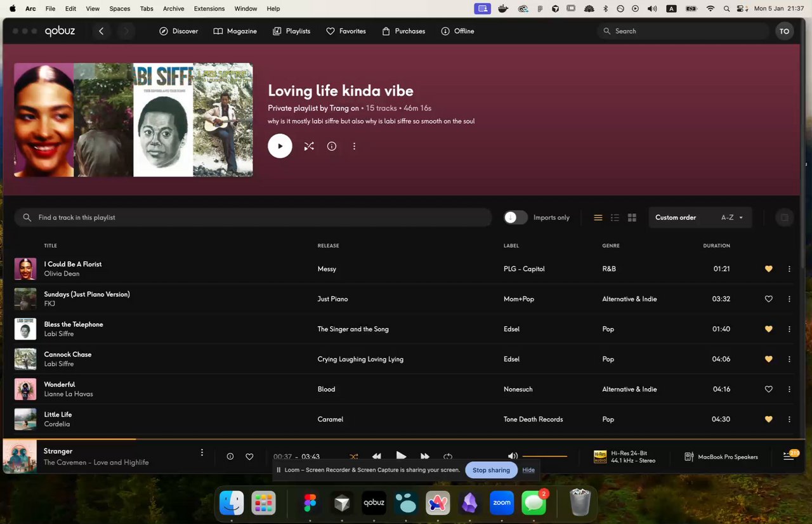Toggle repeat in the player bar
812x524 pixels.
click(448, 457)
